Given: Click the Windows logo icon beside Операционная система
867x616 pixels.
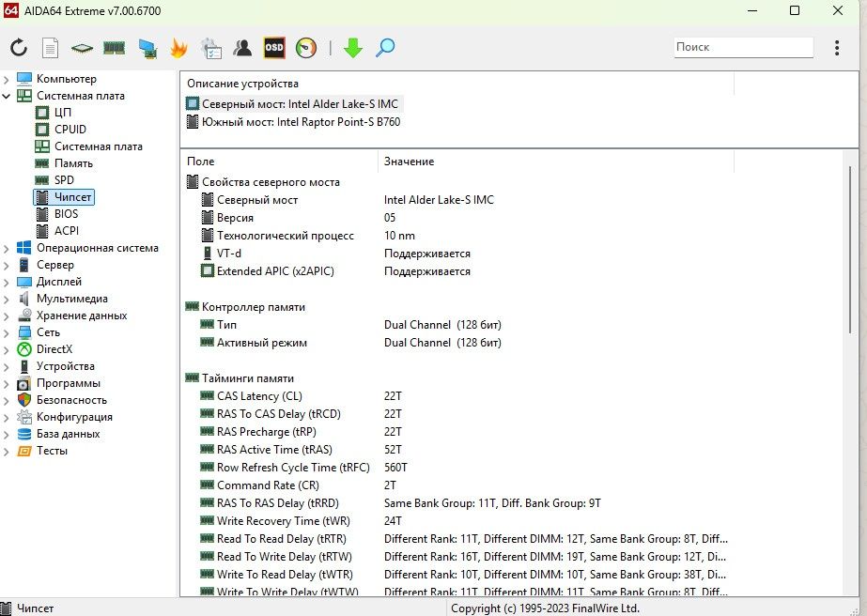Looking at the screenshot, I should 24,248.
